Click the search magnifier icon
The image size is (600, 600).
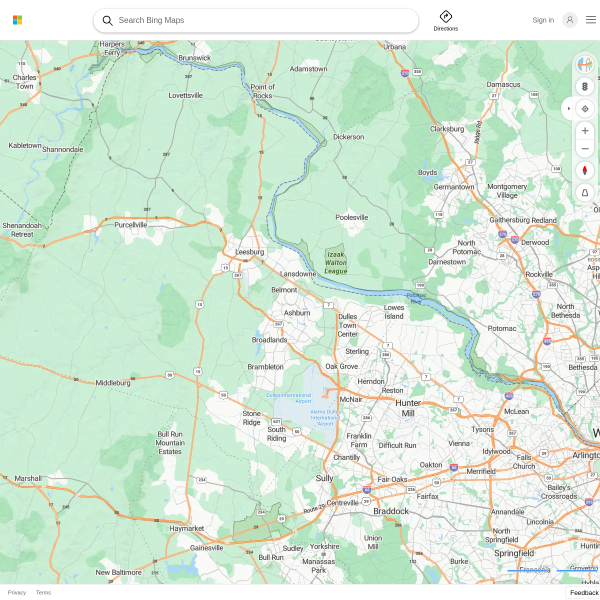(x=108, y=21)
